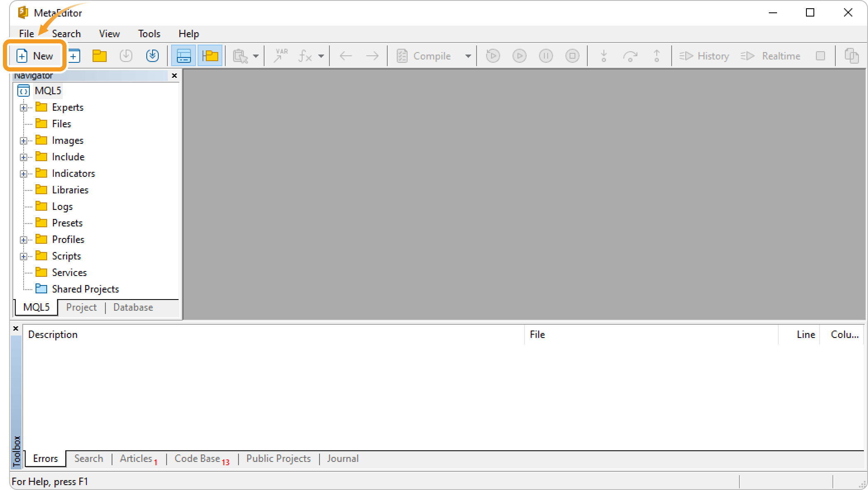This screenshot has height=490, width=868.
Task: Click the Compile button
Action: coord(424,56)
